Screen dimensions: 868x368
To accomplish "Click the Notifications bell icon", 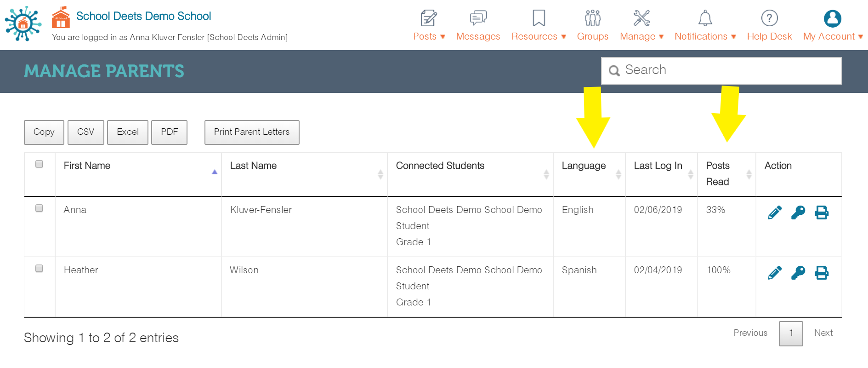I will [x=705, y=18].
